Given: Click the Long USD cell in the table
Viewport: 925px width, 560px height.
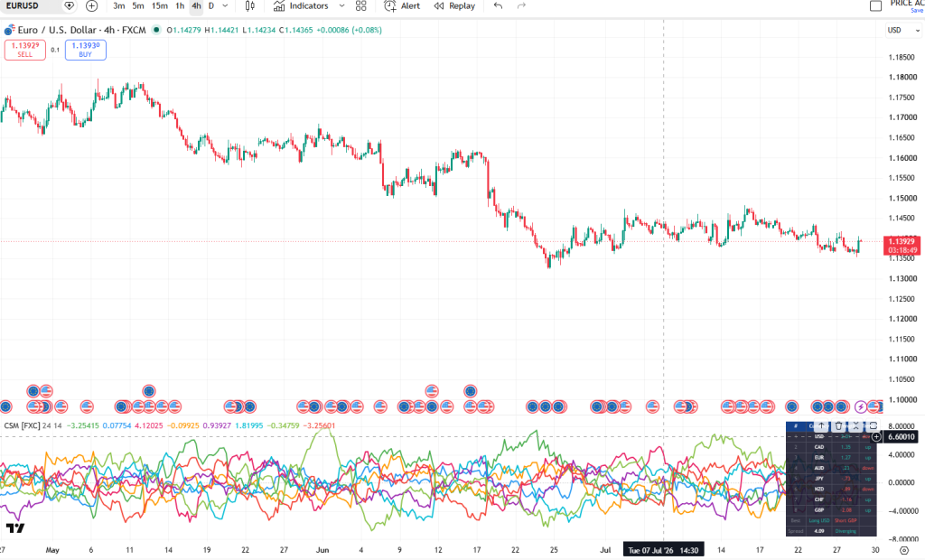Looking at the screenshot, I should [818, 521].
